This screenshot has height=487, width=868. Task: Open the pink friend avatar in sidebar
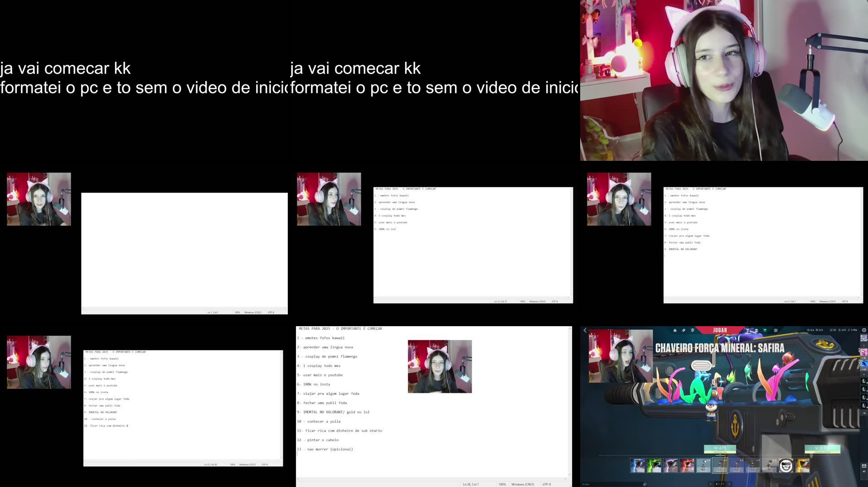[x=864, y=352]
